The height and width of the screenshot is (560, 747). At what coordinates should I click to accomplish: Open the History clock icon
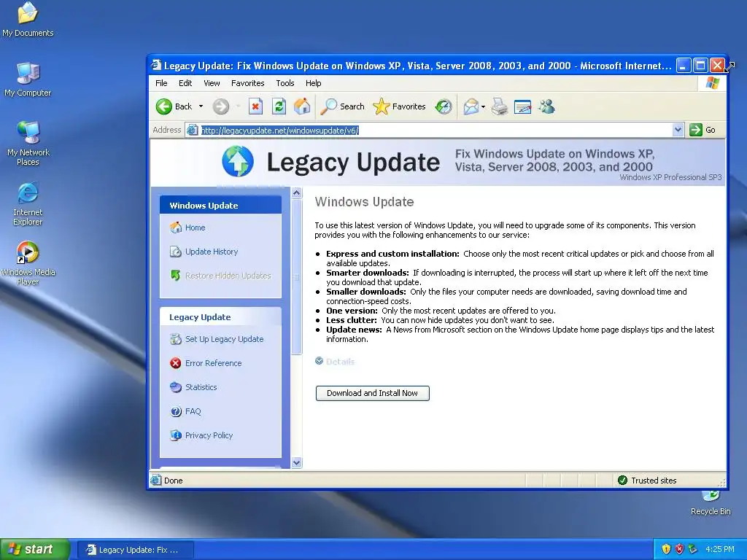pos(444,106)
